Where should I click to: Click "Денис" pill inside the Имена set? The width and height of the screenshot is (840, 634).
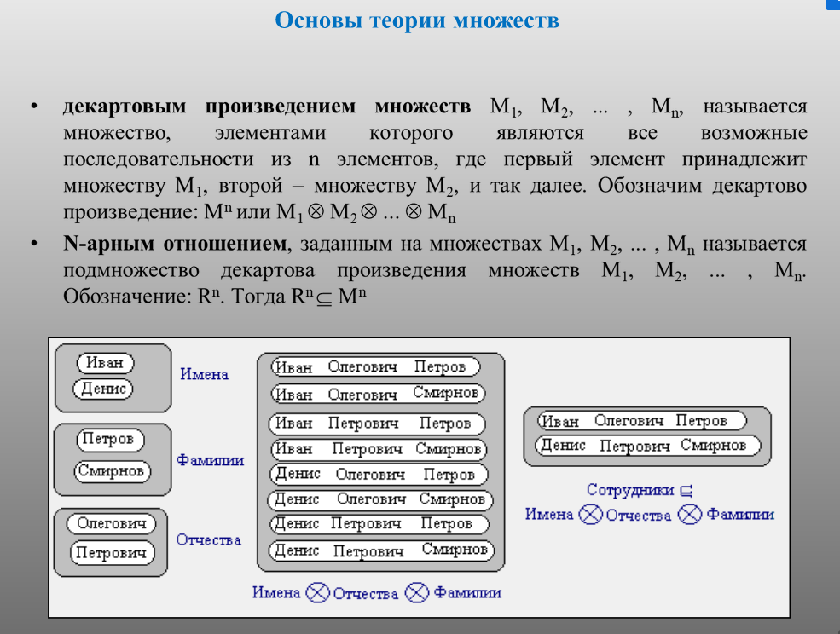pos(103,389)
